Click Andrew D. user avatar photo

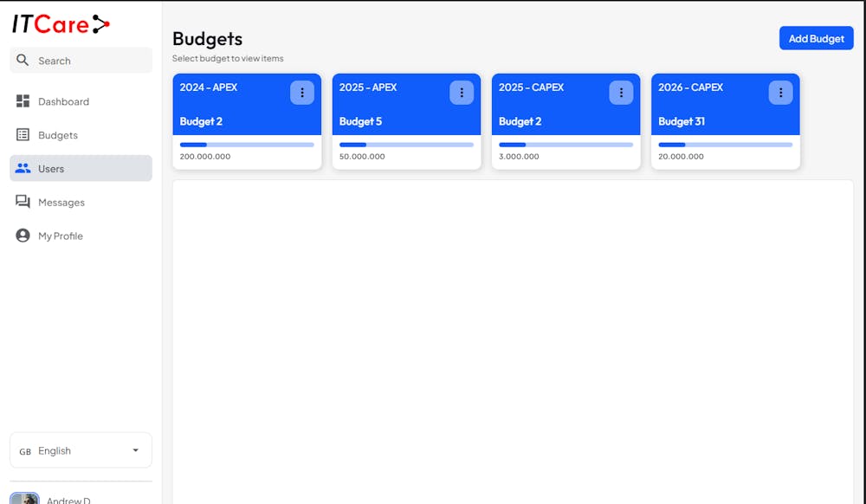(x=24, y=499)
